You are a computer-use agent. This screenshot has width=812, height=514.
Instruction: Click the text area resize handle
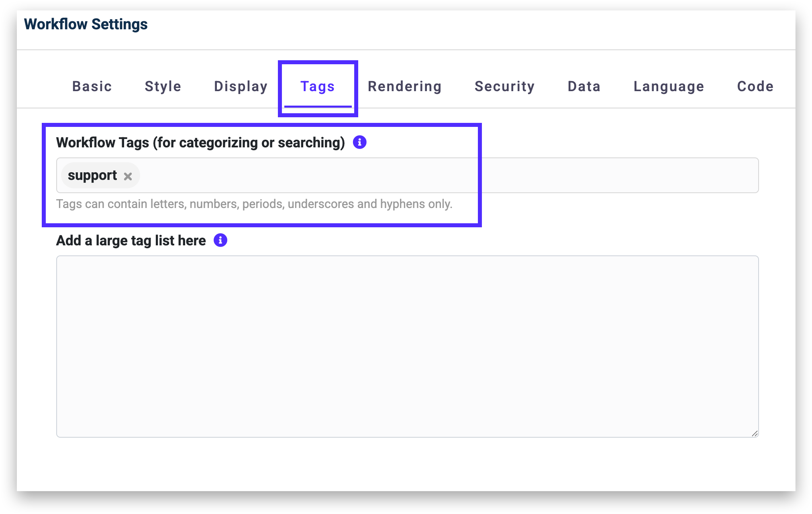point(755,433)
